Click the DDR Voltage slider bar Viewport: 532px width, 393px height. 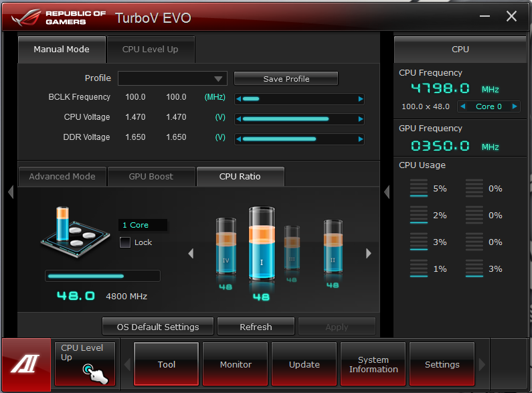(x=299, y=139)
